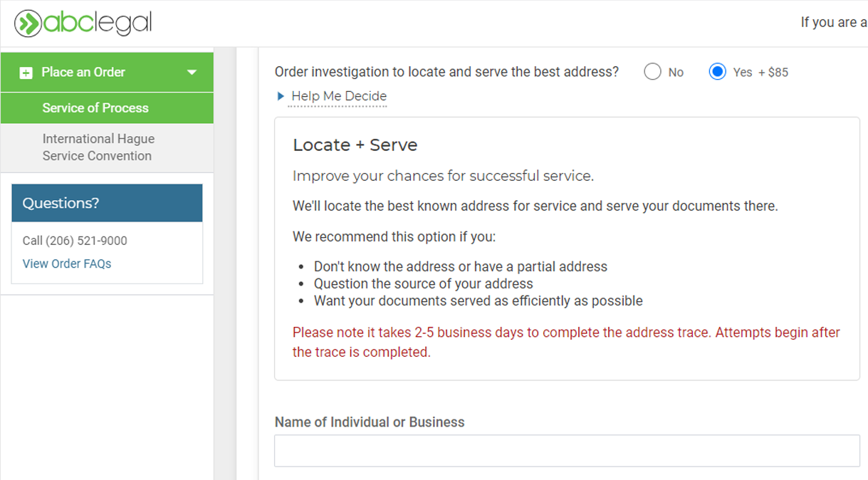Collapse the Help Me Decide triangle arrow
The width and height of the screenshot is (868, 480).
tap(281, 96)
